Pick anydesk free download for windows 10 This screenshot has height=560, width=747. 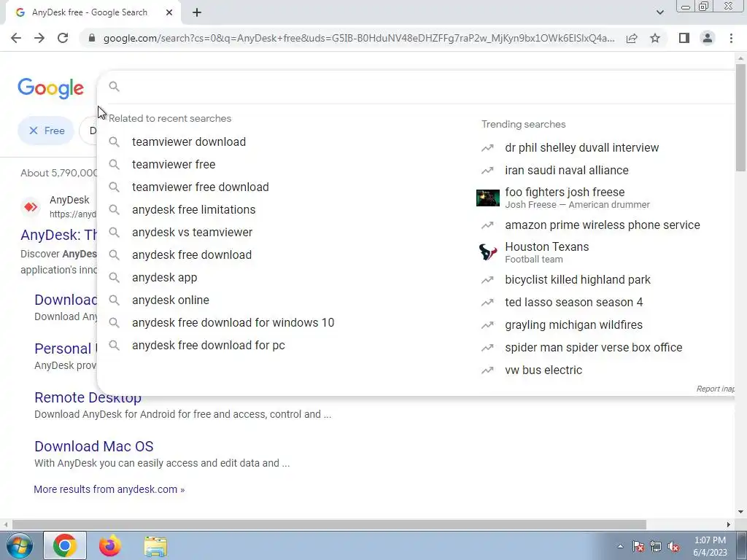click(233, 323)
